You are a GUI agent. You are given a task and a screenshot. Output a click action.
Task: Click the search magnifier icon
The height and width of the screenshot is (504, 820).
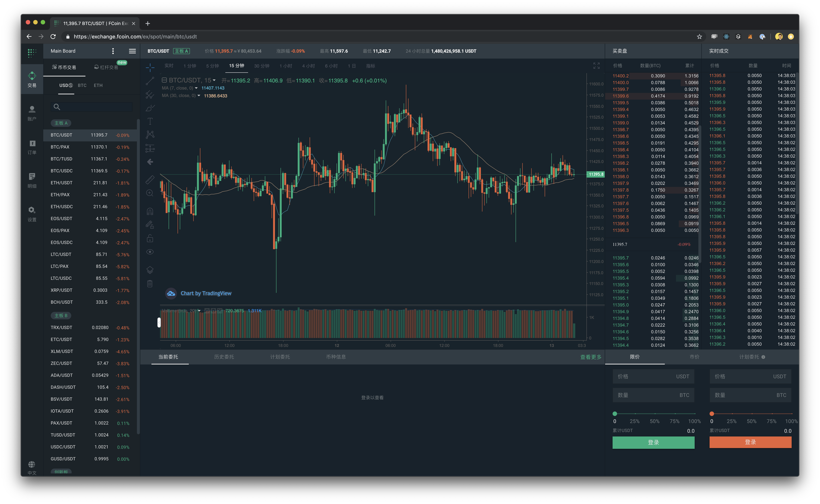point(57,107)
